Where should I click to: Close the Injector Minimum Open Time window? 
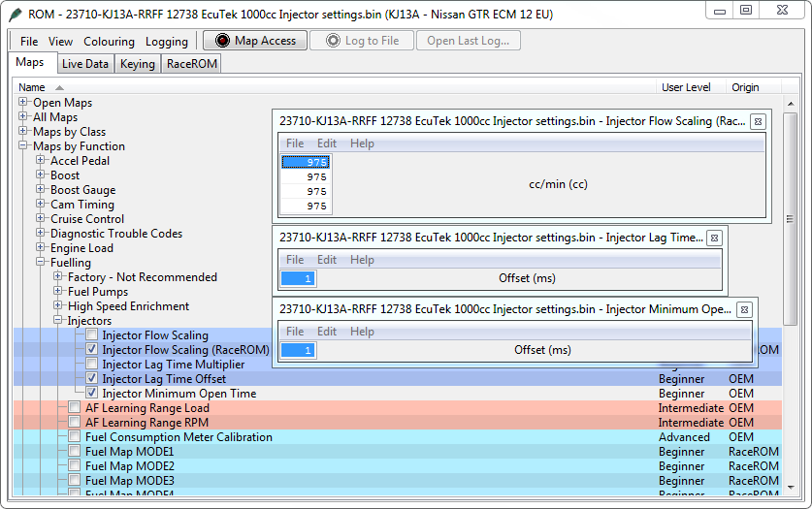point(743,309)
